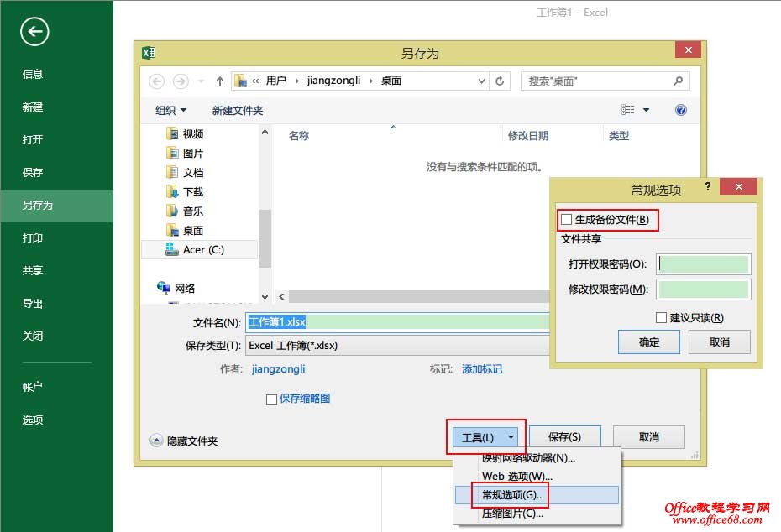Close the 另存为 dialog
This screenshot has width=781, height=532.
pyautogui.click(x=689, y=50)
